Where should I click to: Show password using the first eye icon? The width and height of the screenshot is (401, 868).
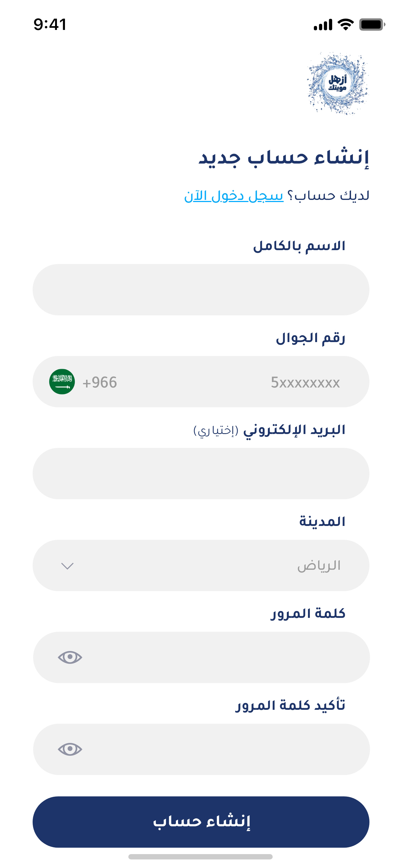tap(70, 657)
